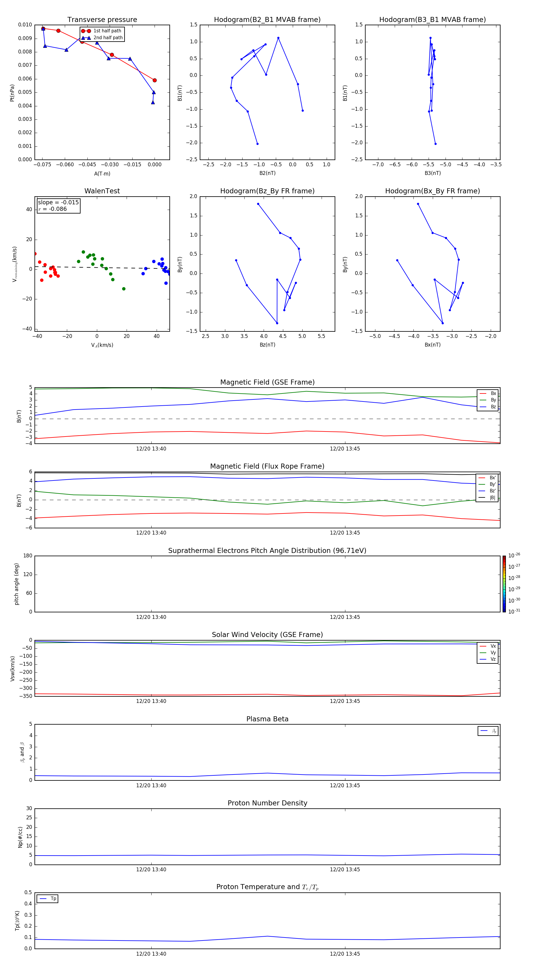Screen dimensions: 535x980
Task: Click the 'Transverse pressure' plot title
Action: [102, 20]
